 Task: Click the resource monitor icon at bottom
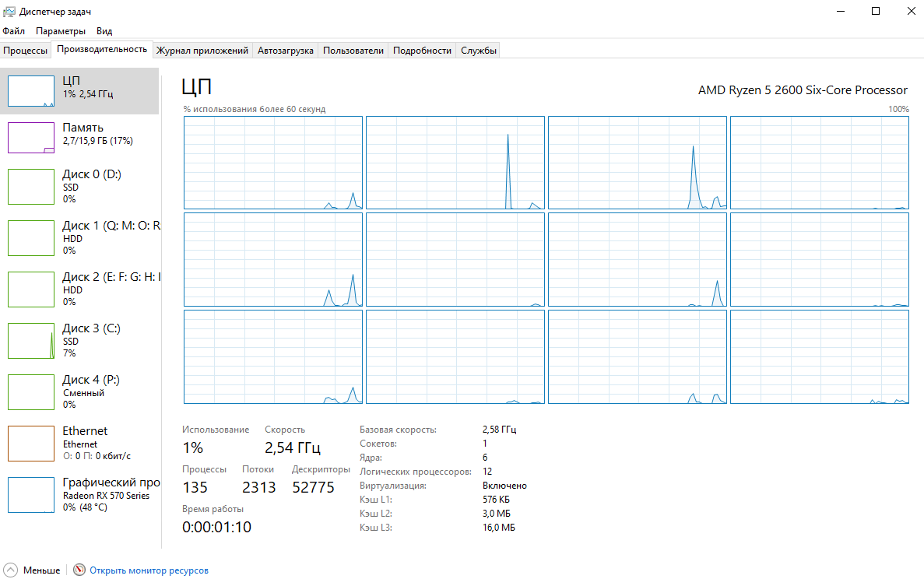[x=79, y=570]
